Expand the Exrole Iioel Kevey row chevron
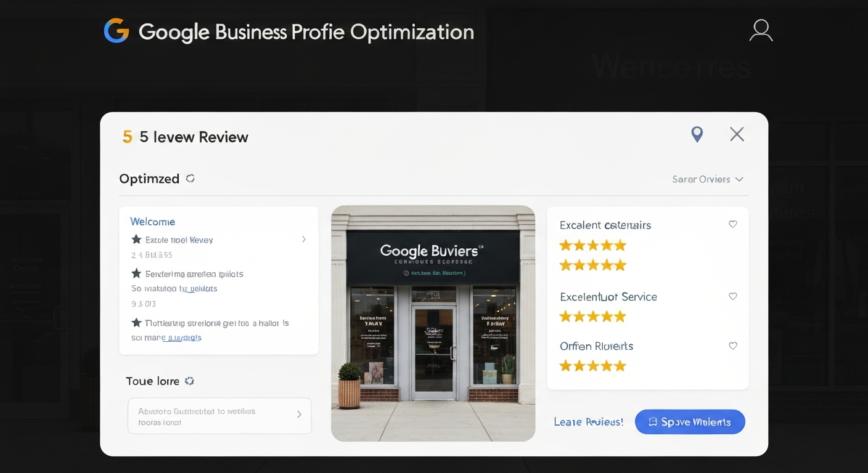The image size is (868, 473). 303,239
